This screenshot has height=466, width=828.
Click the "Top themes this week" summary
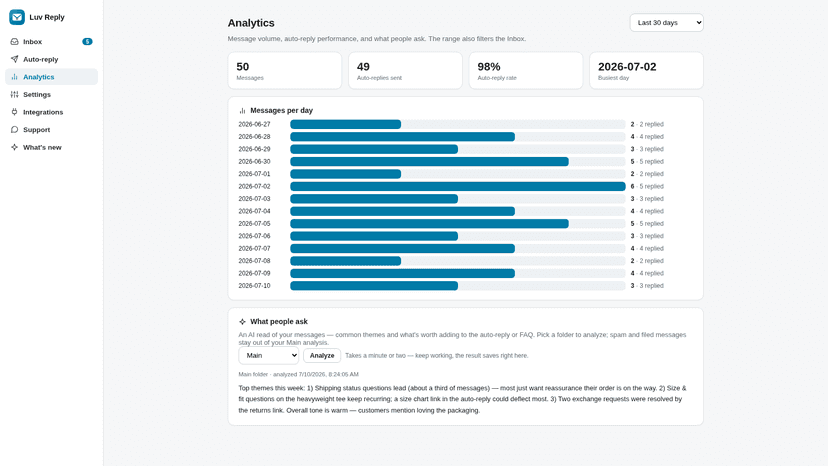[x=463, y=399]
